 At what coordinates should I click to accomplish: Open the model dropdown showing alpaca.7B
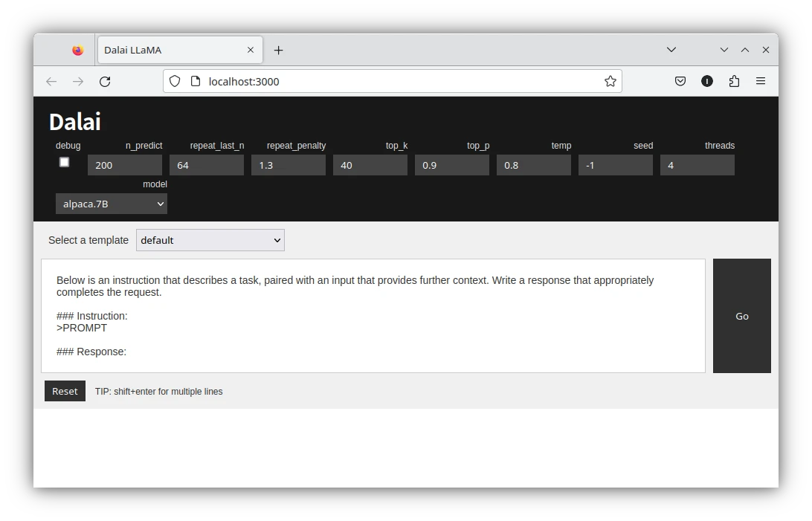pyautogui.click(x=112, y=204)
